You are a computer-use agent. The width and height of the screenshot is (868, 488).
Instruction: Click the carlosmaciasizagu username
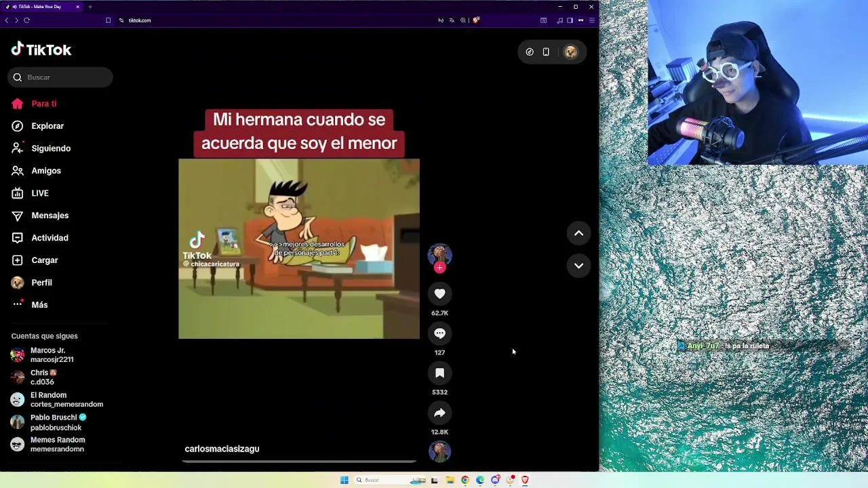[x=222, y=449]
